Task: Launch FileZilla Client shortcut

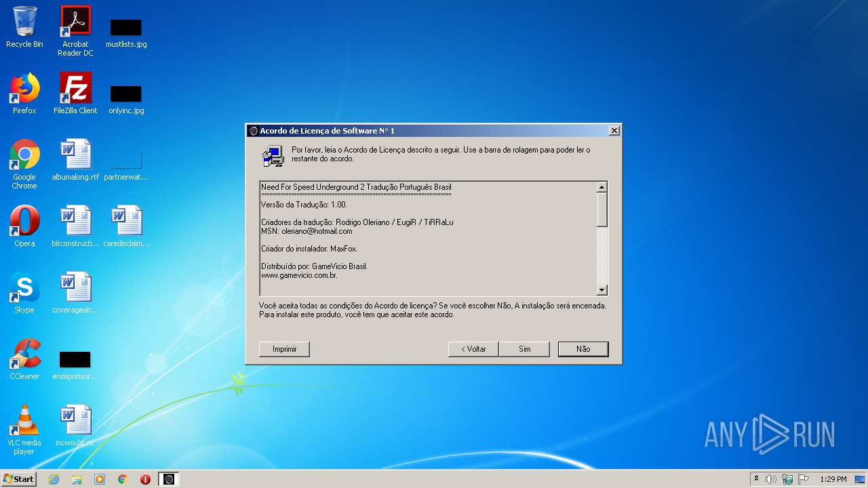Action: [75, 94]
